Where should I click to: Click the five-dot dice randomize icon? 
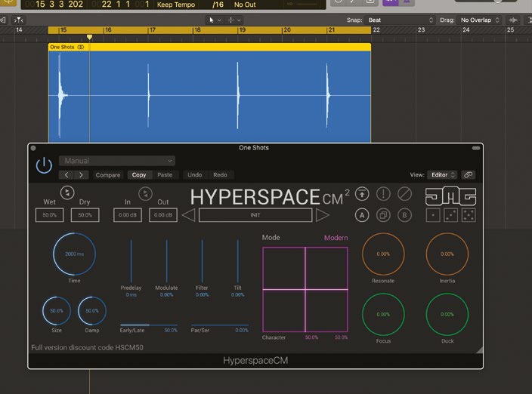469,215
